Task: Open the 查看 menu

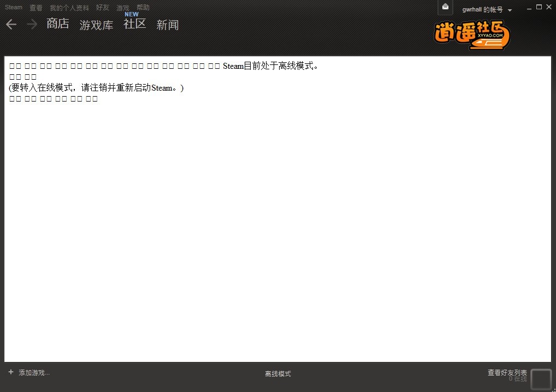Action: (x=36, y=8)
